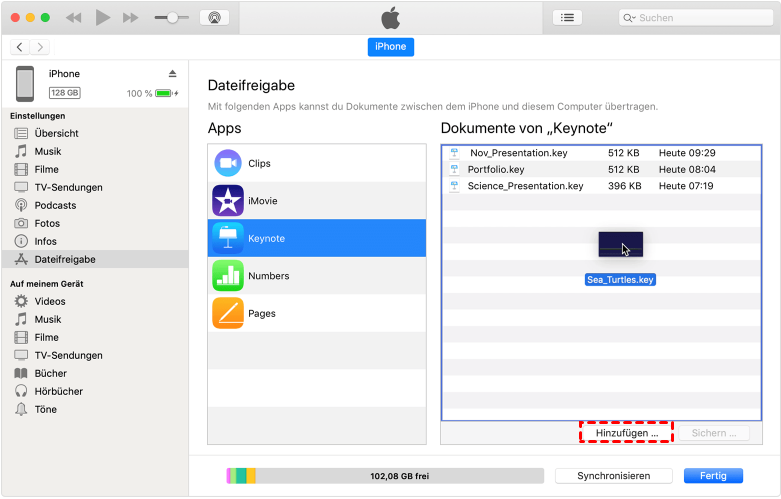Viewport: 781px width, 499px height.
Task: Click the Sea_Turtles.key dragged file label
Action: click(620, 279)
